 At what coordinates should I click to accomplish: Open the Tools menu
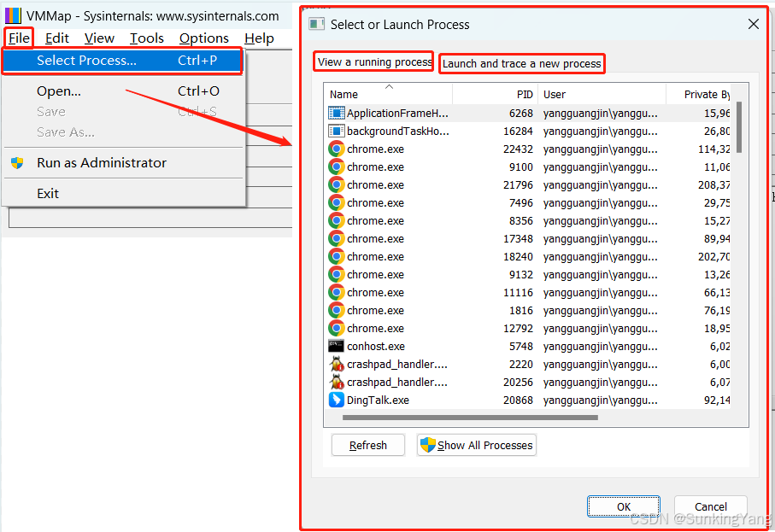pos(147,38)
